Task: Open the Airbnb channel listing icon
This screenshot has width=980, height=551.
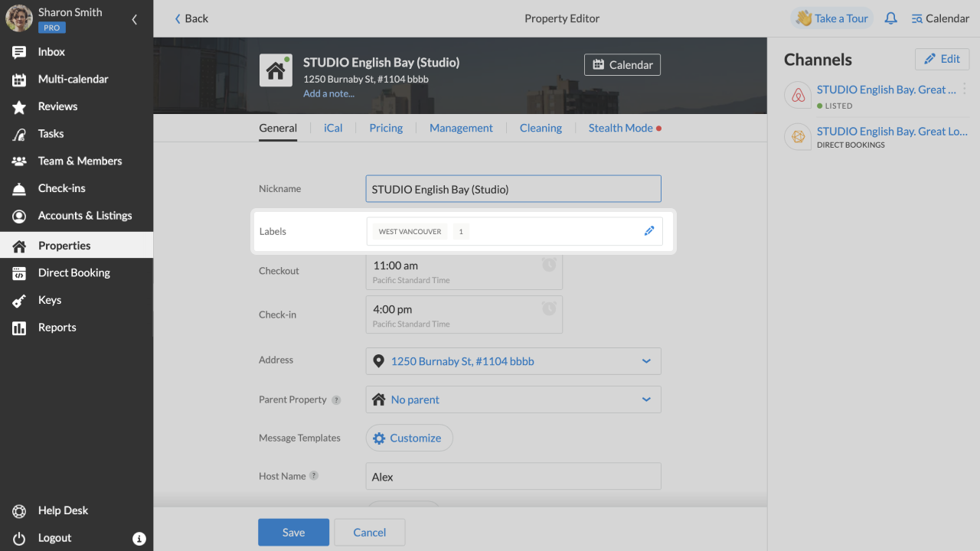Action: click(x=798, y=96)
